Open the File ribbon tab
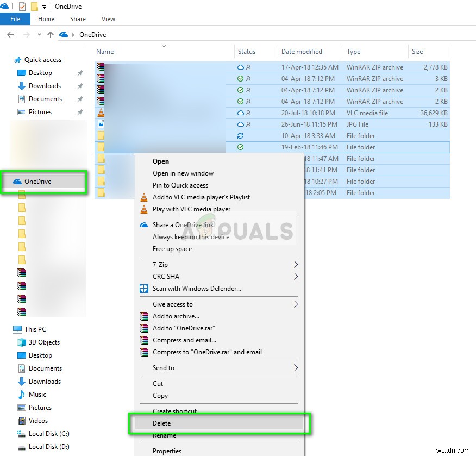Screen dimensions: 476x456 coord(15,19)
